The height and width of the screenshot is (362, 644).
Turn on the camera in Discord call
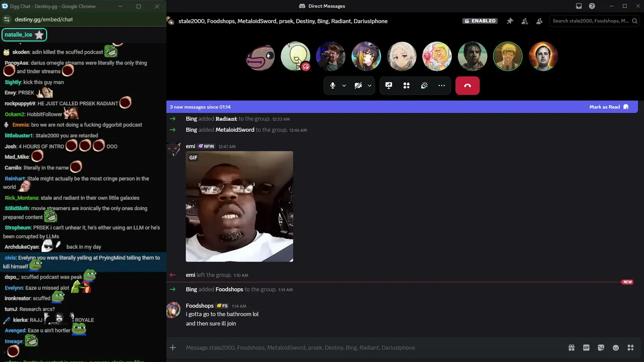pos(358,85)
